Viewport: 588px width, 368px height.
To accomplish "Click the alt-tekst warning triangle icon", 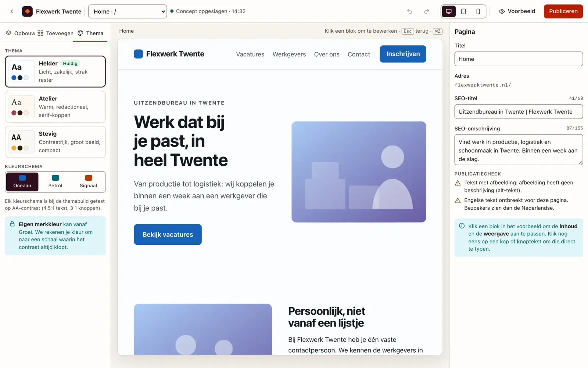I will pyautogui.click(x=458, y=183).
